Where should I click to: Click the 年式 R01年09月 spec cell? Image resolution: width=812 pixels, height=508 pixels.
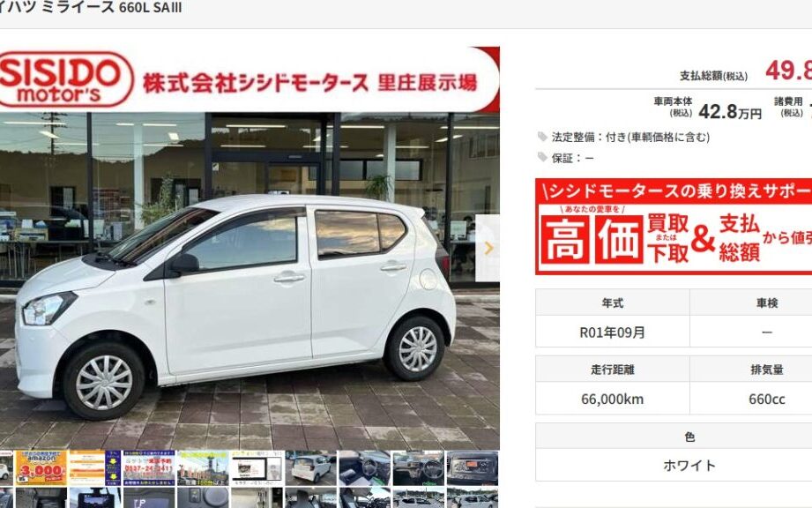[x=612, y=332]
